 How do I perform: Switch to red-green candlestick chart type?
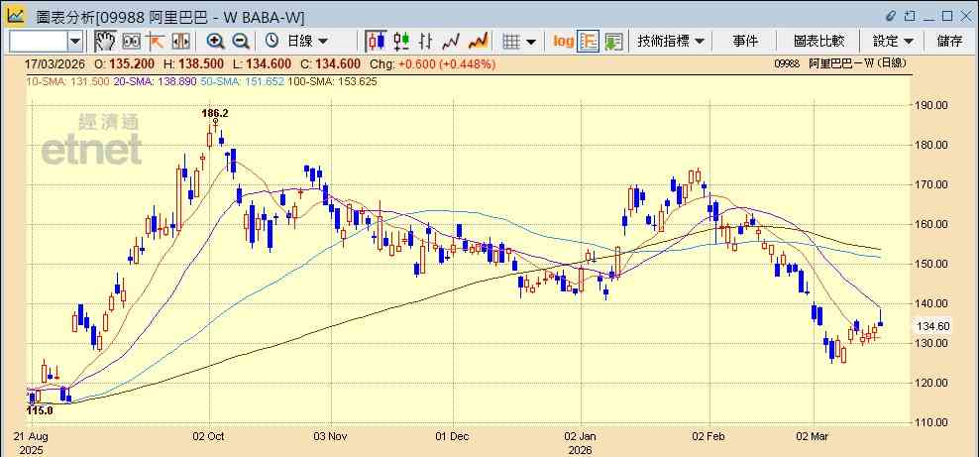coord(401,42)
